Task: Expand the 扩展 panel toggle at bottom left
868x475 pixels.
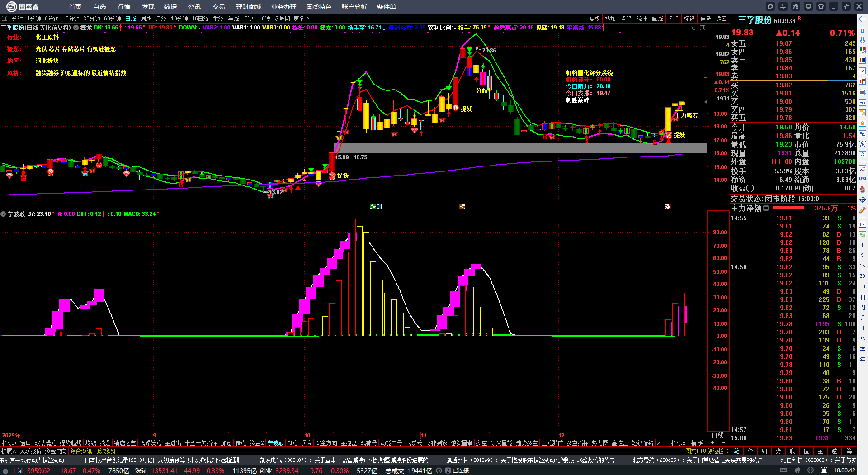Action: (9, 451)
